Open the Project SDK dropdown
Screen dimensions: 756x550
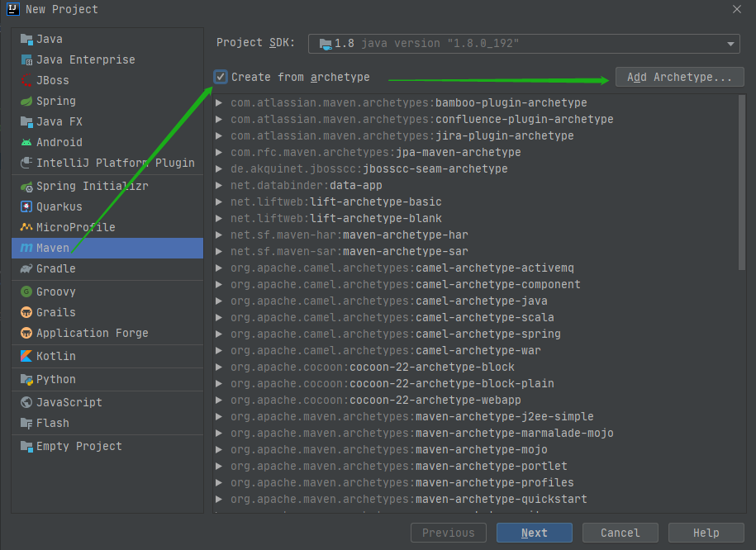(524, 44)
